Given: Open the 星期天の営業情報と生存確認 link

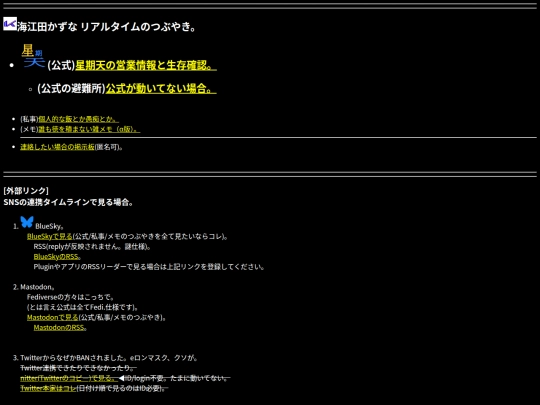Looking at the screenshot, I should [146, 65].
